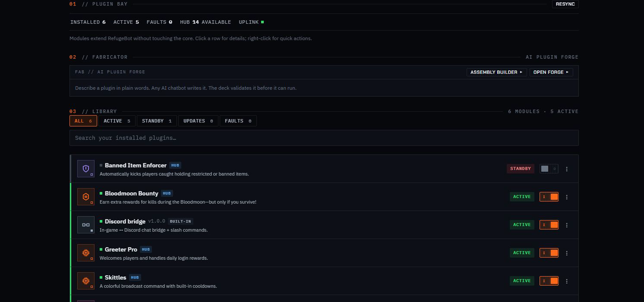Viewport: 644px width, 302px height.
Task: Click the Bloodmoon Bounty hexagon icon
Action: coord(86,197)
